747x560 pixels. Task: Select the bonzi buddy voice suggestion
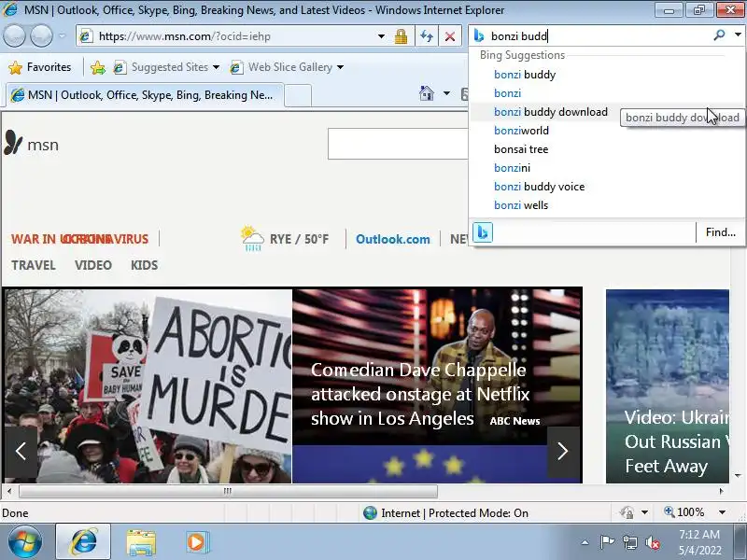(607, 187)
